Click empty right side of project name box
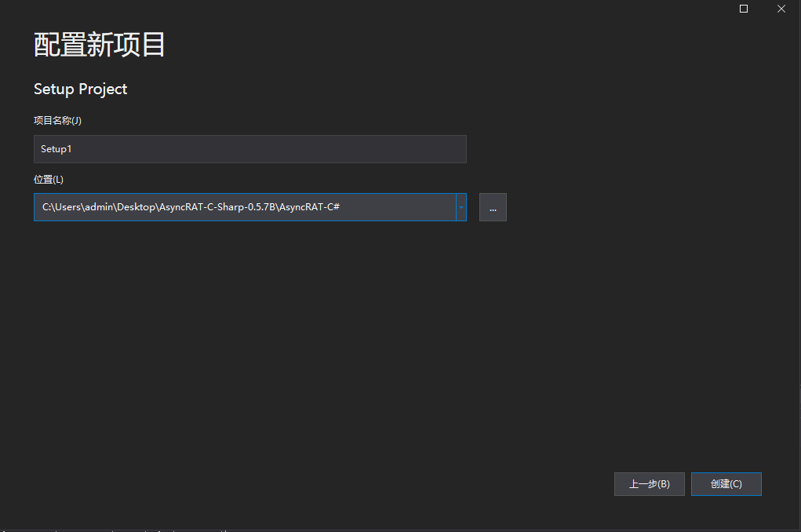801x532 pixels. tap(353, 149)
